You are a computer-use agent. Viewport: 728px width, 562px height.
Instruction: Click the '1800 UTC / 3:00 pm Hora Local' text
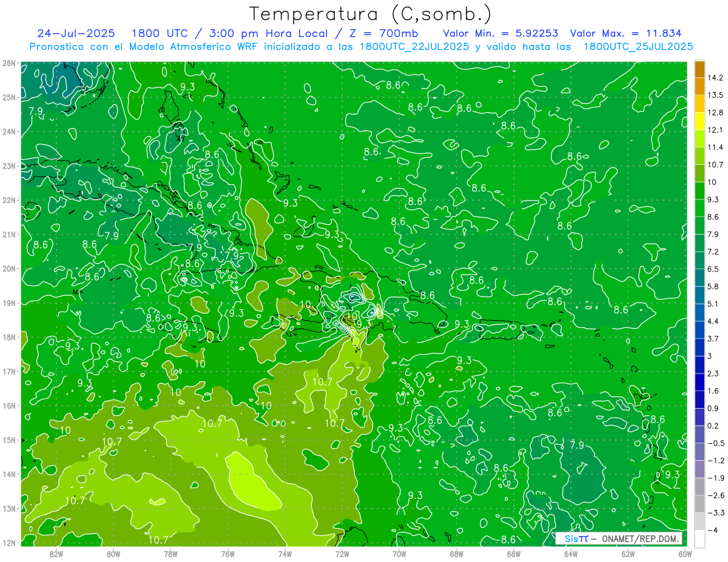tap(229, 33)
